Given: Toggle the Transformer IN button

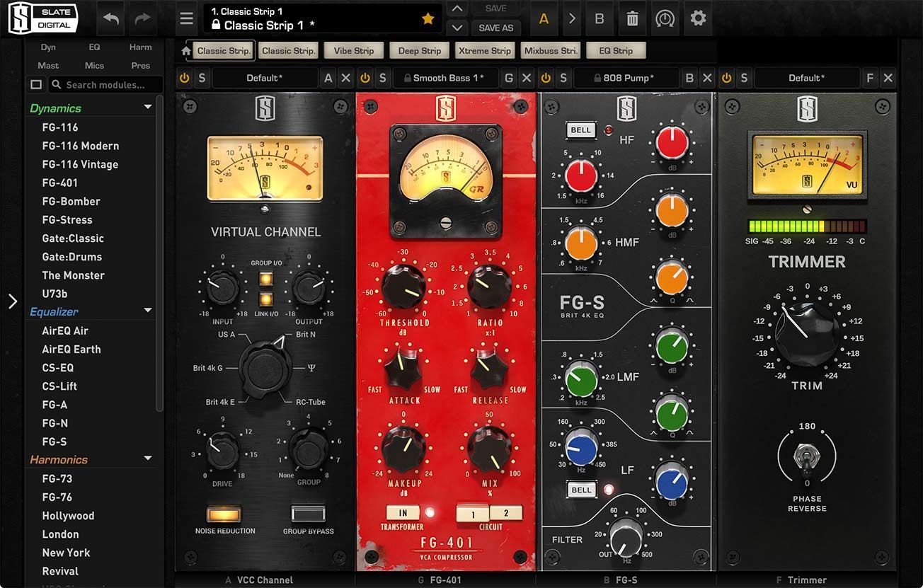Looking at the screenshot, I should click(403, 512).
